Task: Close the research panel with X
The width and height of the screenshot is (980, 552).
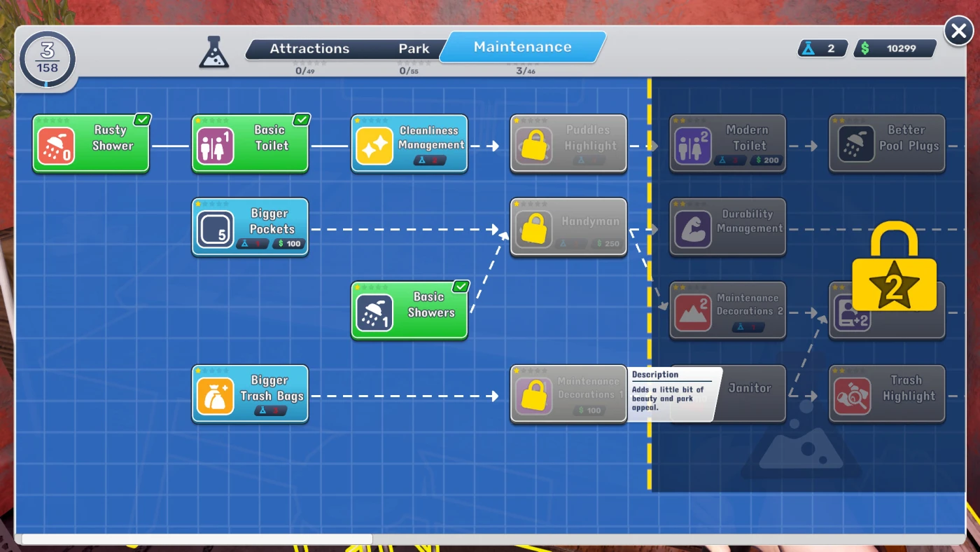Action: point(958,32)
